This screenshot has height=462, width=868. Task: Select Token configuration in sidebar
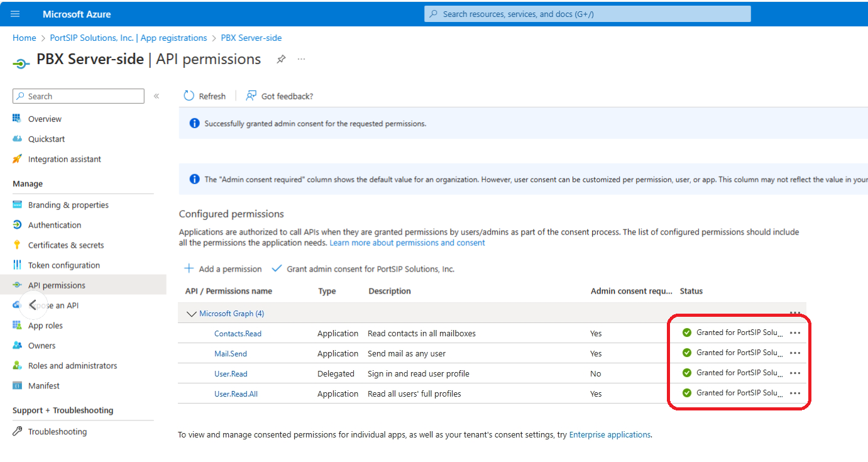64,265
